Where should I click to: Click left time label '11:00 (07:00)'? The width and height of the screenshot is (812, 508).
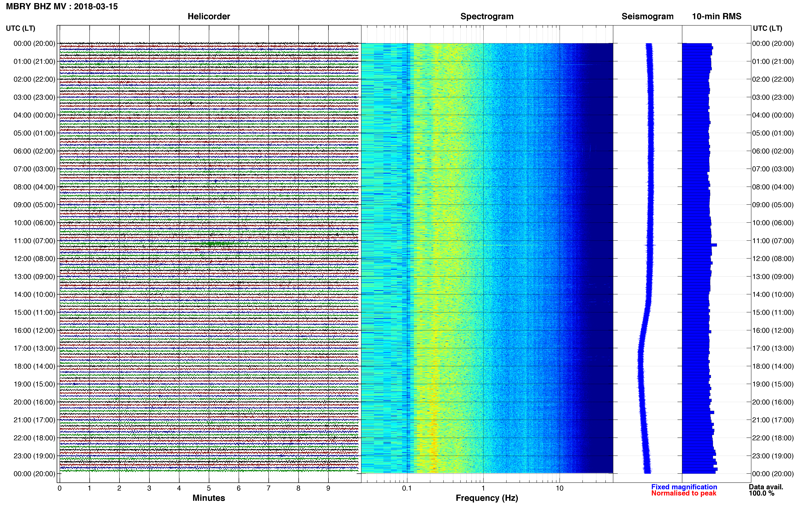pos(34,241)
